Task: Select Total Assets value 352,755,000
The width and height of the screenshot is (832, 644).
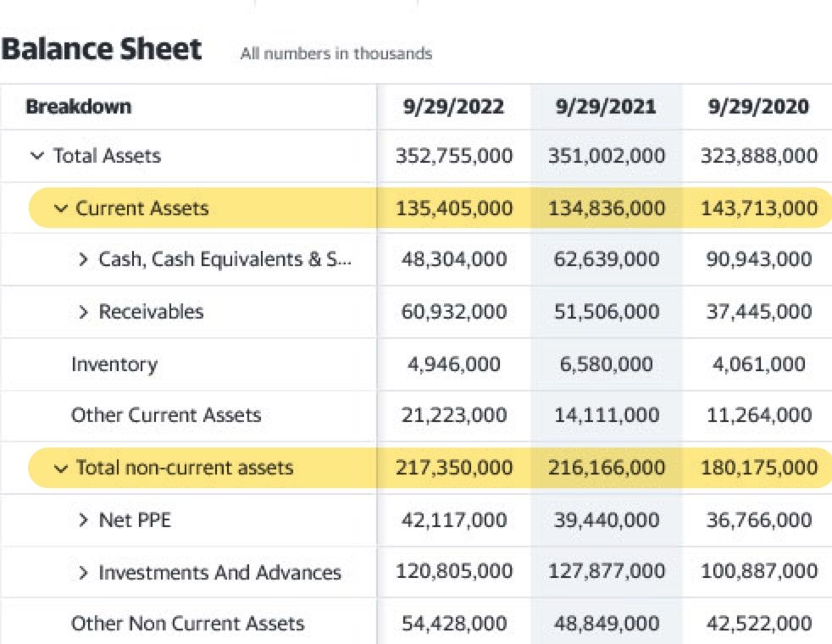Action: (453, 156)
